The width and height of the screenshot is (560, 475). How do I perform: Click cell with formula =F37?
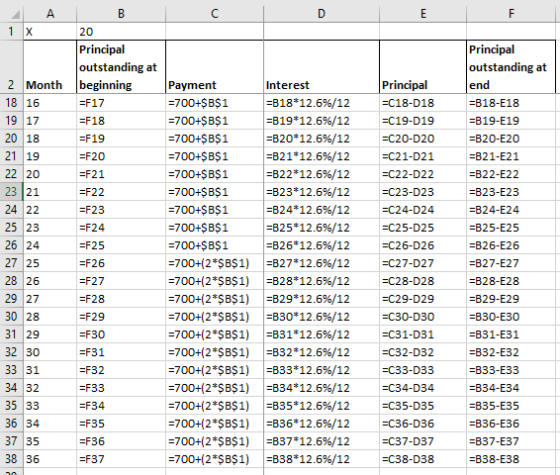pyautogui.click(x=121, y=459)
